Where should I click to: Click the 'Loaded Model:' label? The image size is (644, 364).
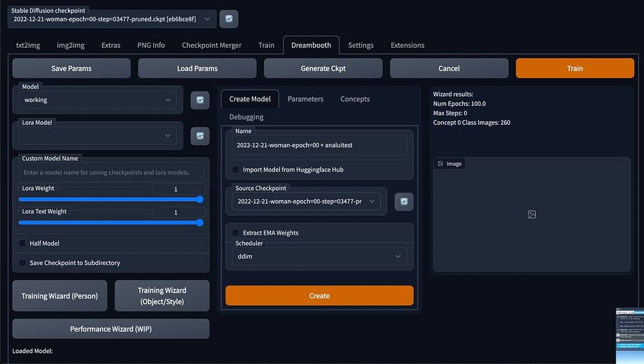[x=32, y=351]
